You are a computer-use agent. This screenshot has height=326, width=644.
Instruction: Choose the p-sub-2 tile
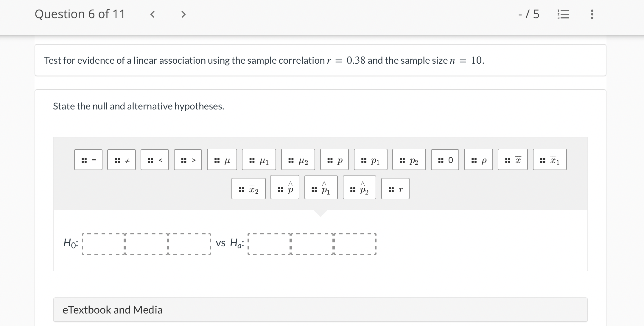[x=409, y=160]
